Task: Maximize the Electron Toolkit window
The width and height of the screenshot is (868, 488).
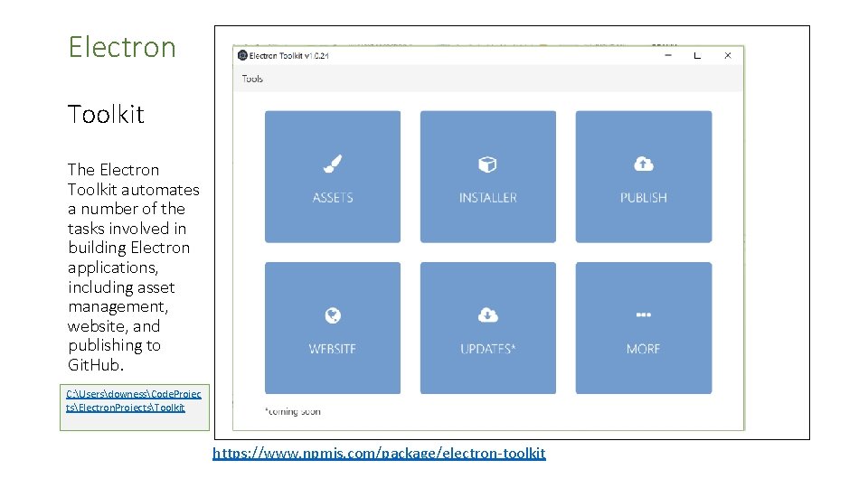Action: pyautogui.click(x=697, y=55)
